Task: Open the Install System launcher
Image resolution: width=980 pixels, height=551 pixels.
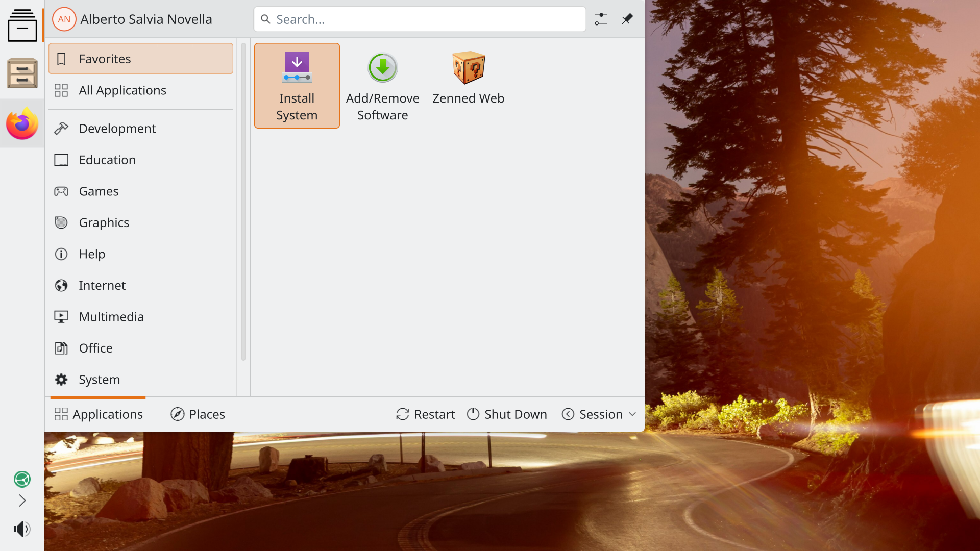Action: pyautogui.click(x=297, y=85)
